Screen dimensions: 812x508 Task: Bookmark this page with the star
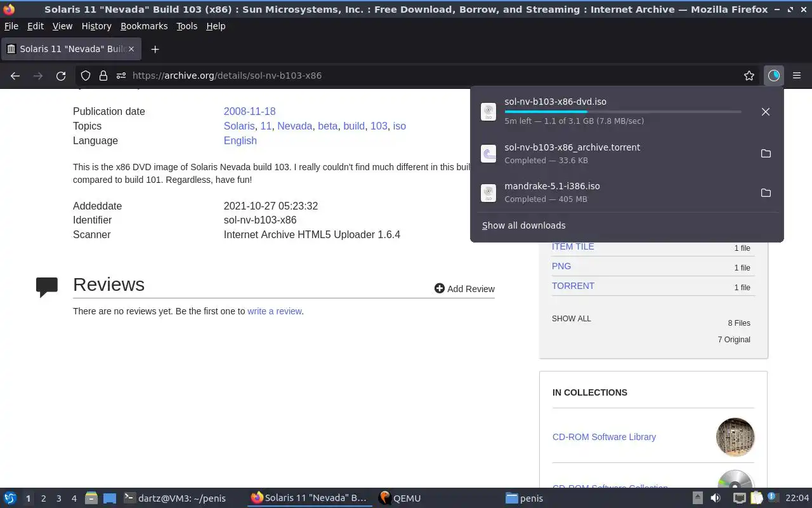click(749, 76)
